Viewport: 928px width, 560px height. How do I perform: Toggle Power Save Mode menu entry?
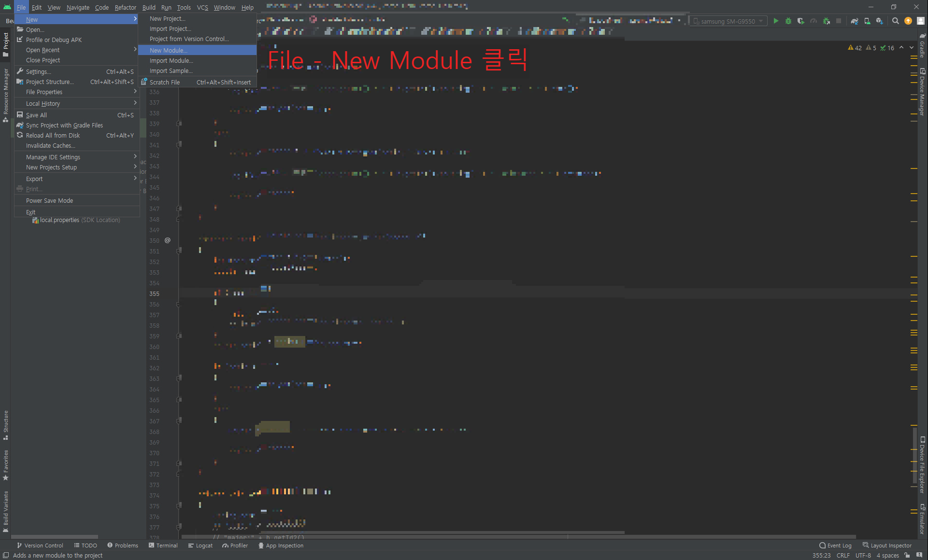tap(49, 200)
